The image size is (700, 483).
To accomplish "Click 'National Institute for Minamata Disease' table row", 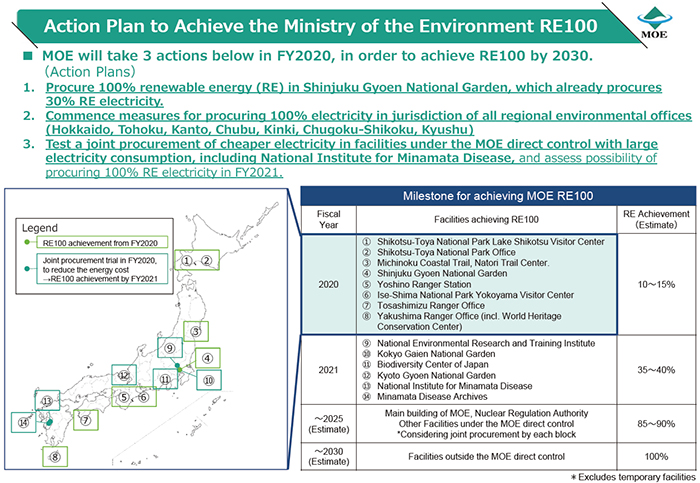I will [x=447, y=386].
